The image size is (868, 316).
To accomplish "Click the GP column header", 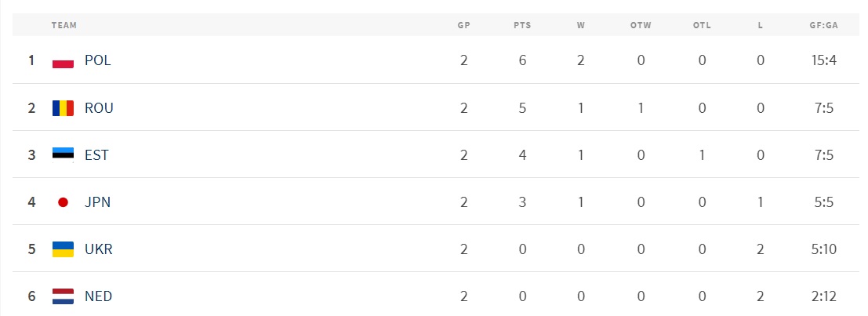I will click(x=463, y=25).
